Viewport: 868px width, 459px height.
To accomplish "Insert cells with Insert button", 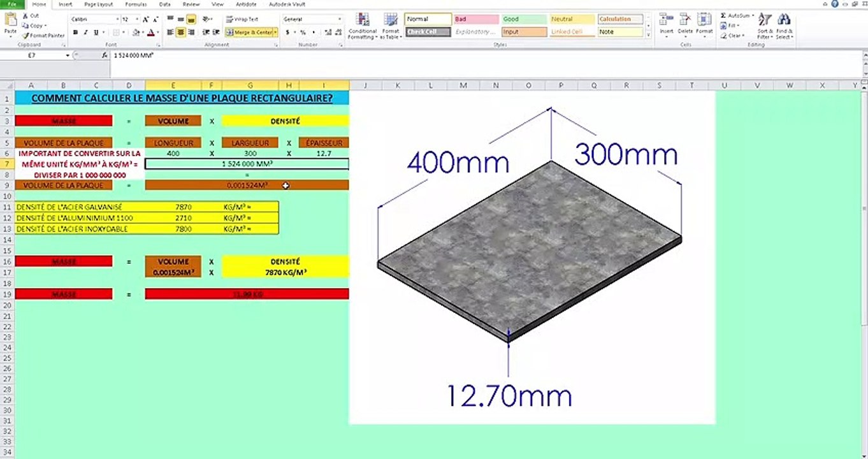I will [x=666, y=24].
